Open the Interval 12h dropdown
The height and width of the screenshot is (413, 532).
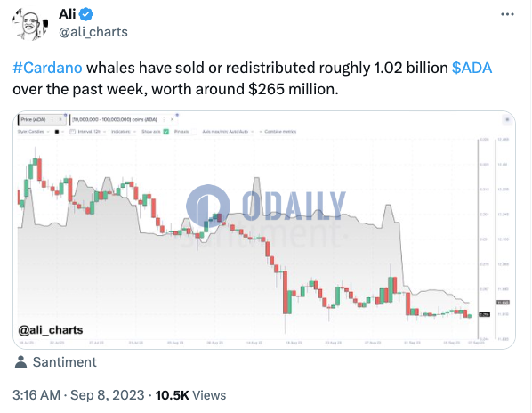point(92,132)
